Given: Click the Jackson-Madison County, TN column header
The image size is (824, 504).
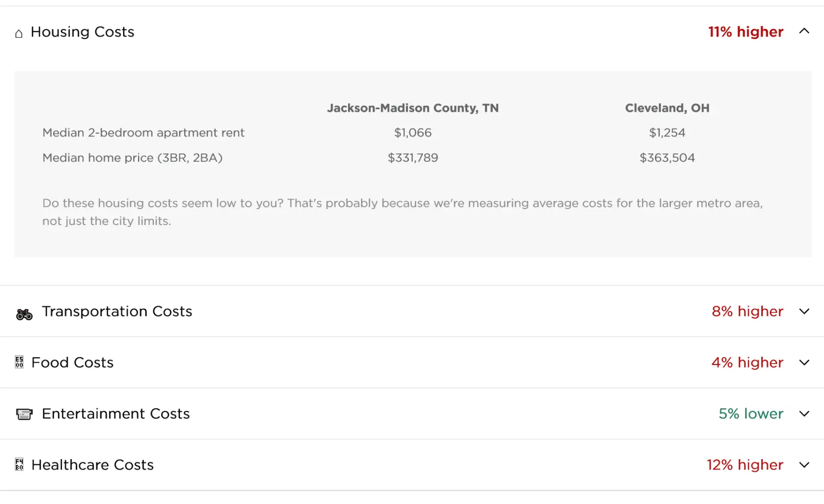Looking at the screenshot, I should coord(413,108).
